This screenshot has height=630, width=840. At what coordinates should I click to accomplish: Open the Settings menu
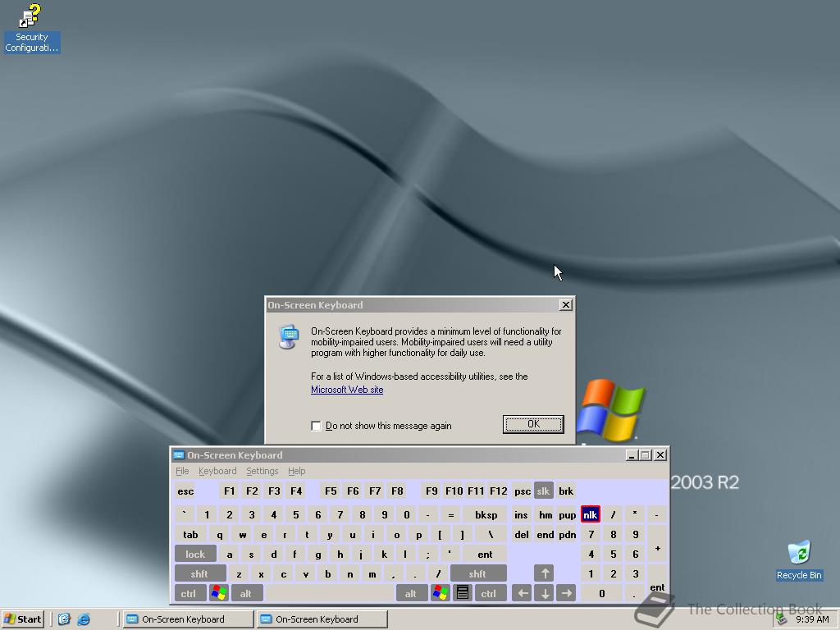coord(262,471)
